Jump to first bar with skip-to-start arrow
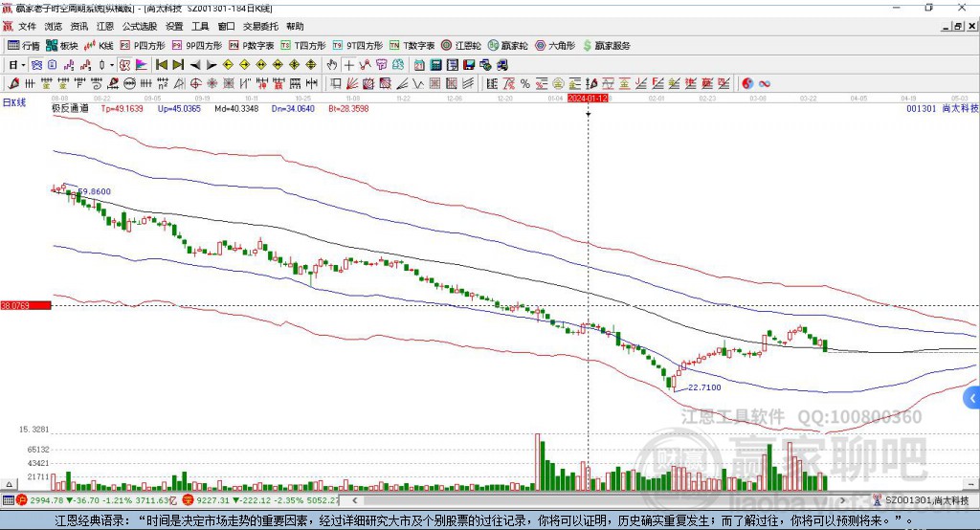980x530 pixels. tap(162, 65)
